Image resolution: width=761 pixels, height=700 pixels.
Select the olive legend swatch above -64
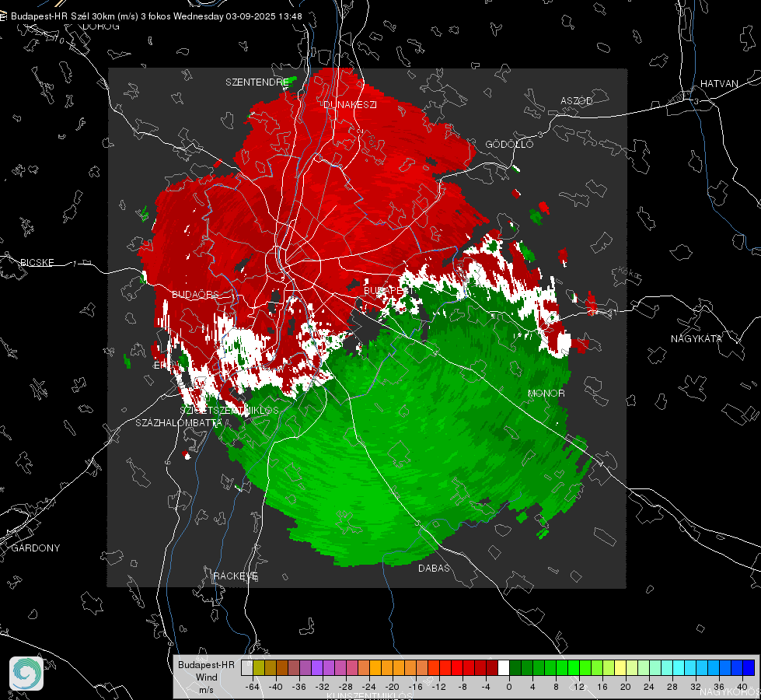pyautogui.click(x=259, y=667)
